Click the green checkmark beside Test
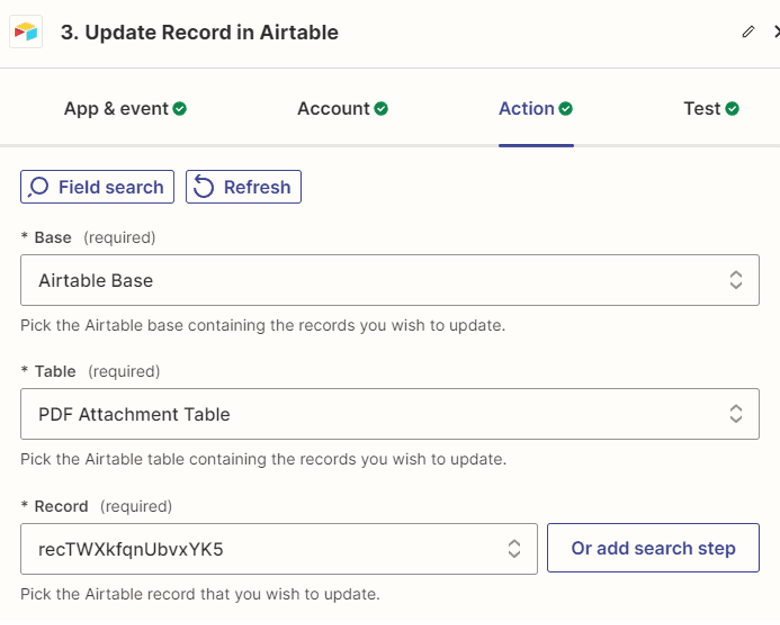 pos(732,108)
